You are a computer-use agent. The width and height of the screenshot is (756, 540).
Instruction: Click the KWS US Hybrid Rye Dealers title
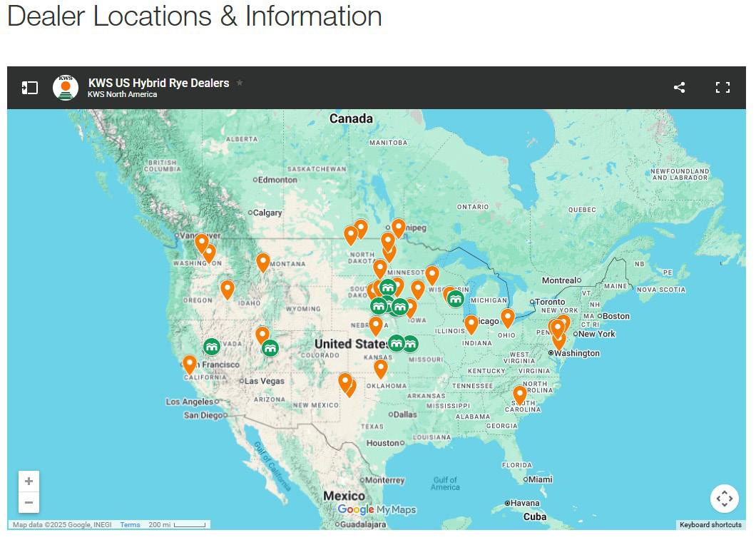[158, 83]
